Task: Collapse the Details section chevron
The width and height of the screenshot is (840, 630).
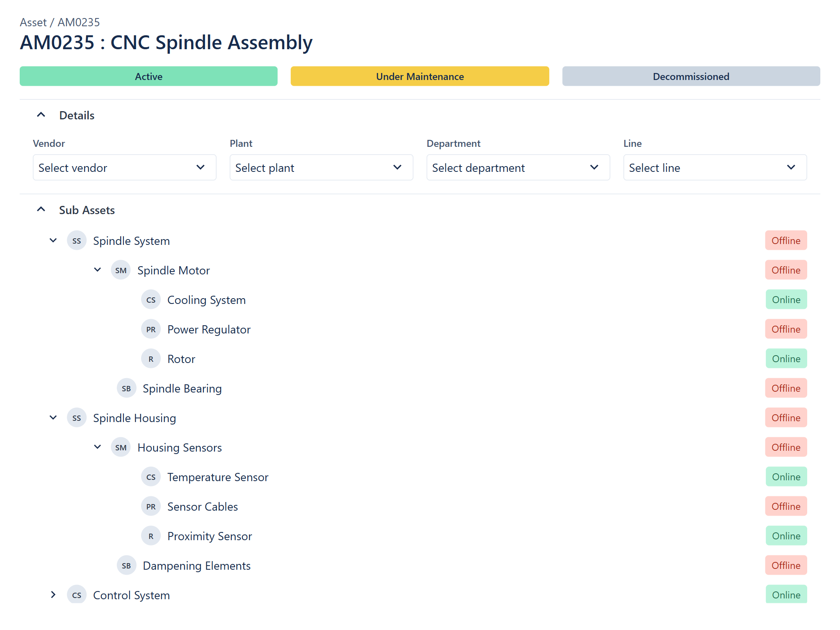Action: [x=41, y=115]
